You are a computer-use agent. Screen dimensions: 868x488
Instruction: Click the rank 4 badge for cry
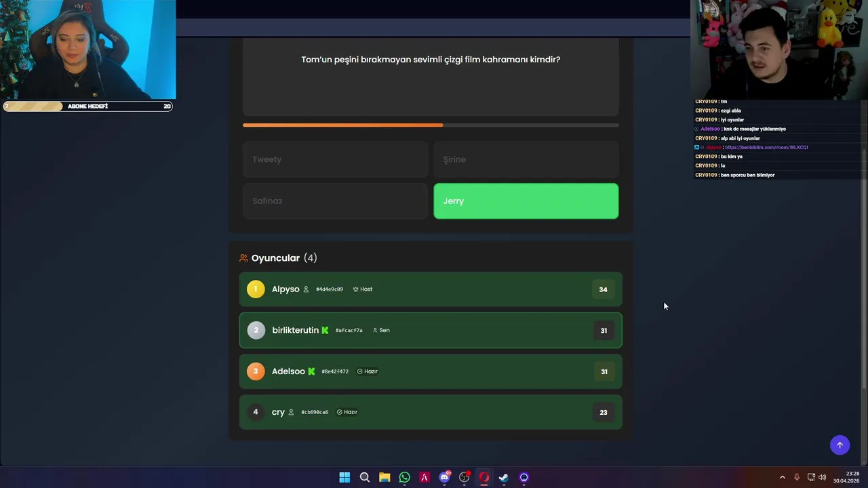[x=256, y=412]
